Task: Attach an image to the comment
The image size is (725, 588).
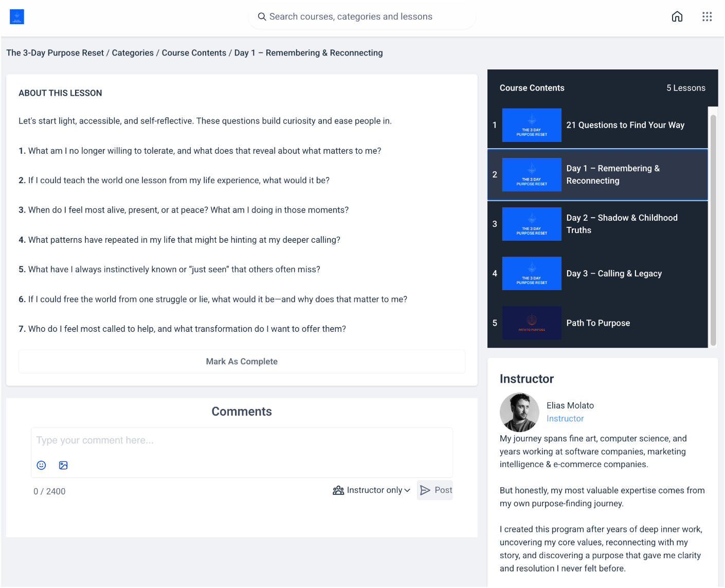Action: pyautogui.click(x=63, y=465)
